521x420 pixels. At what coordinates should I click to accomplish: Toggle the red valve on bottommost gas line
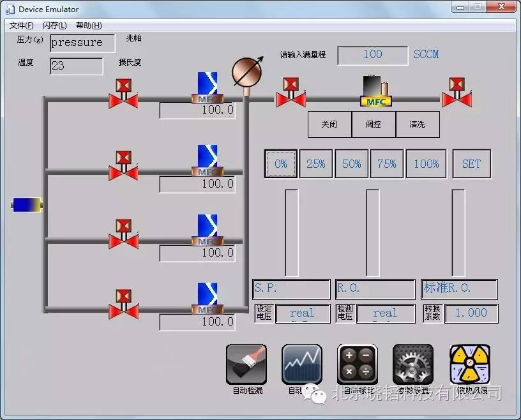click(123, 304)
